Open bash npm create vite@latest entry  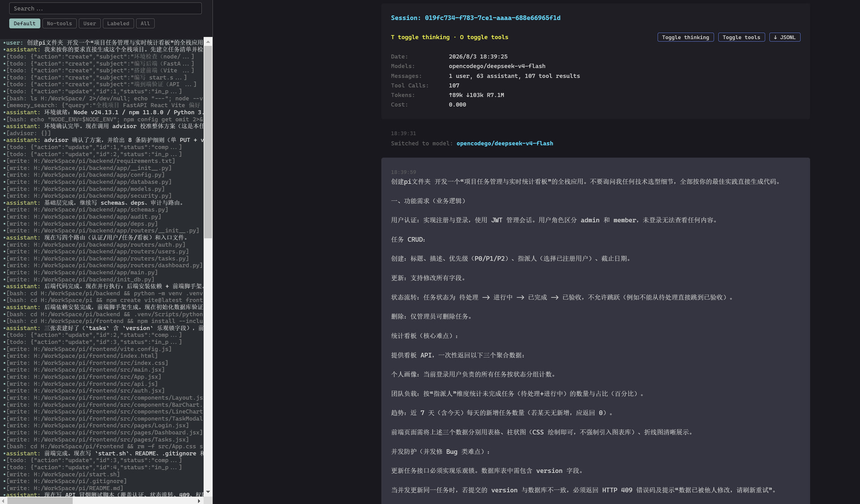click(x=104, y=300)
